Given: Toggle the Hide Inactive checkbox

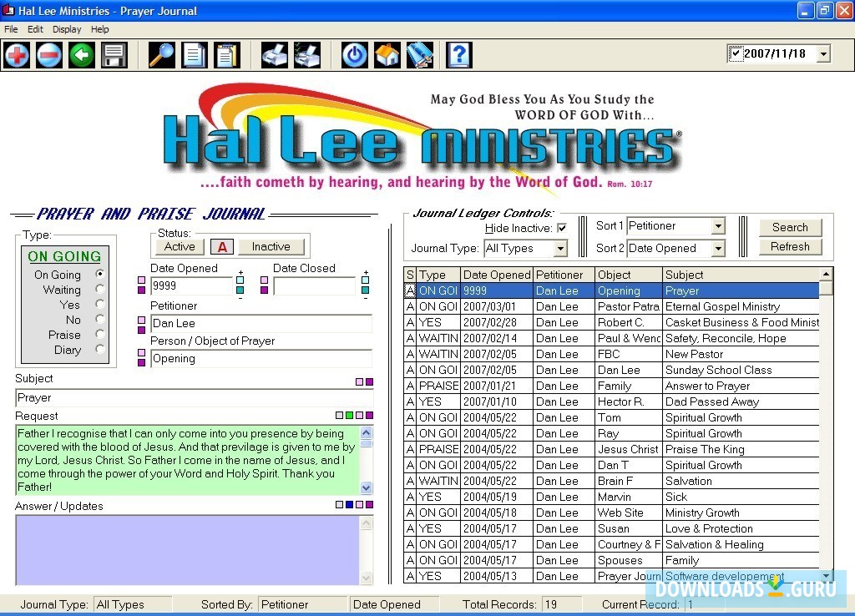Looking at the screenshot, I should (562, 229).
